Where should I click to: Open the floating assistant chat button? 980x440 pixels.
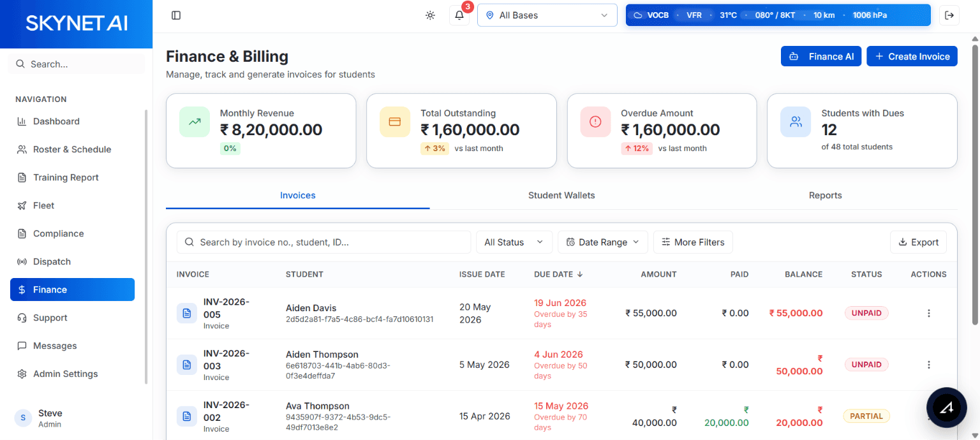(947, 408)
